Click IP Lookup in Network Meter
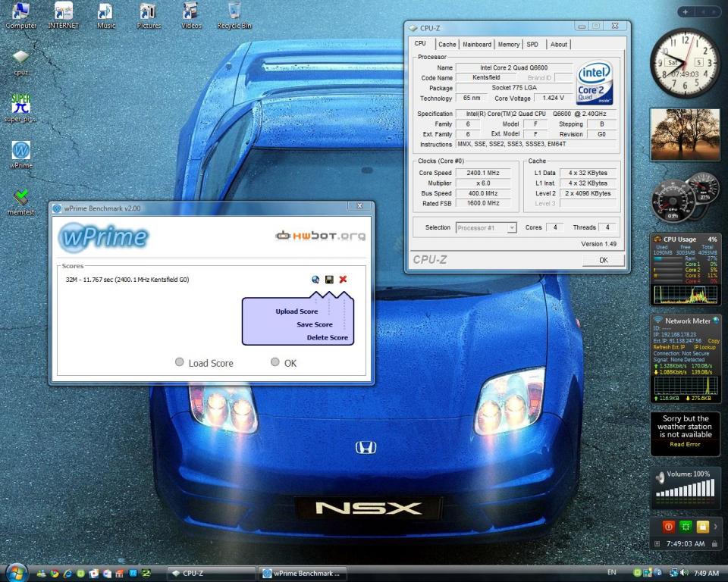The image size is (728, 582). coord(704,347)
